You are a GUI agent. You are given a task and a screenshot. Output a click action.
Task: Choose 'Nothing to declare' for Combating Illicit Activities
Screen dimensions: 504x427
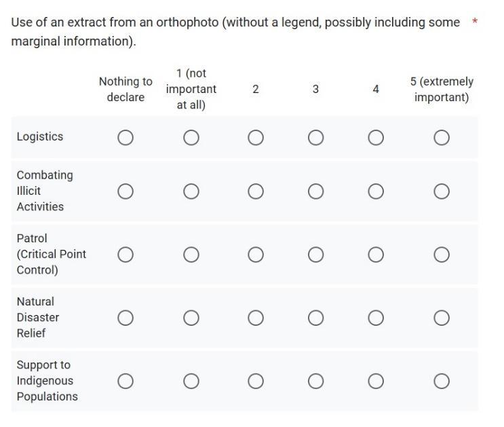(x=125, y=191)
